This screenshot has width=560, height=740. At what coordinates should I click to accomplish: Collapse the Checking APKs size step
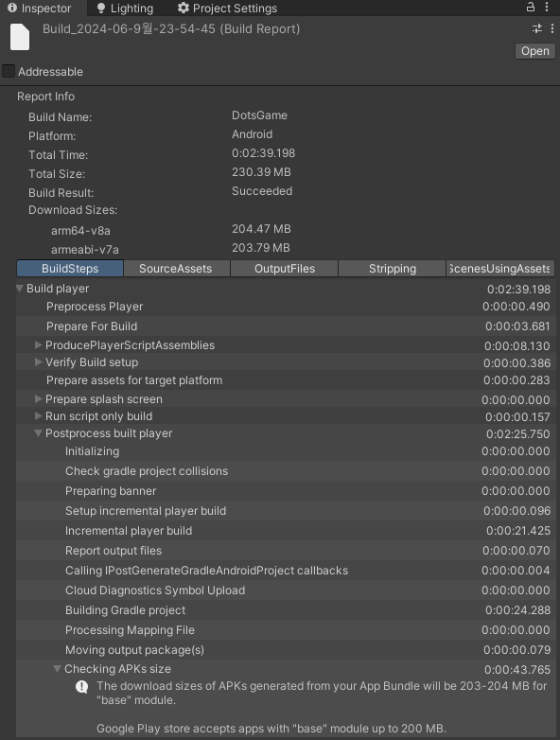click(x=58, y=669)
